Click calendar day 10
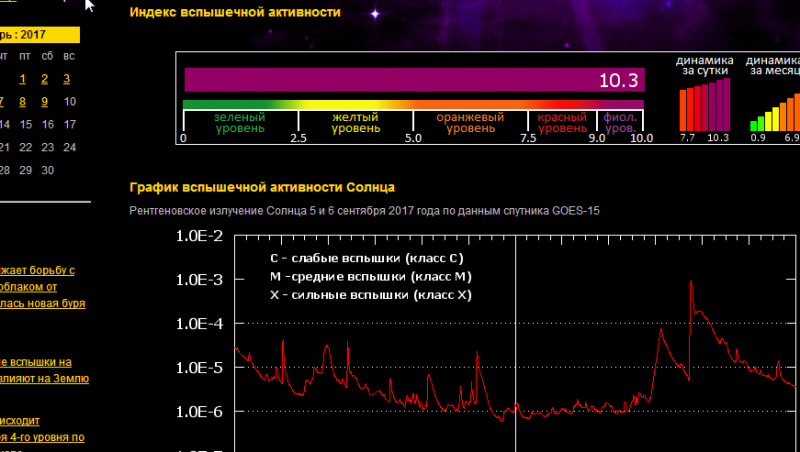The image size is (800, 452). pos(69,101)
